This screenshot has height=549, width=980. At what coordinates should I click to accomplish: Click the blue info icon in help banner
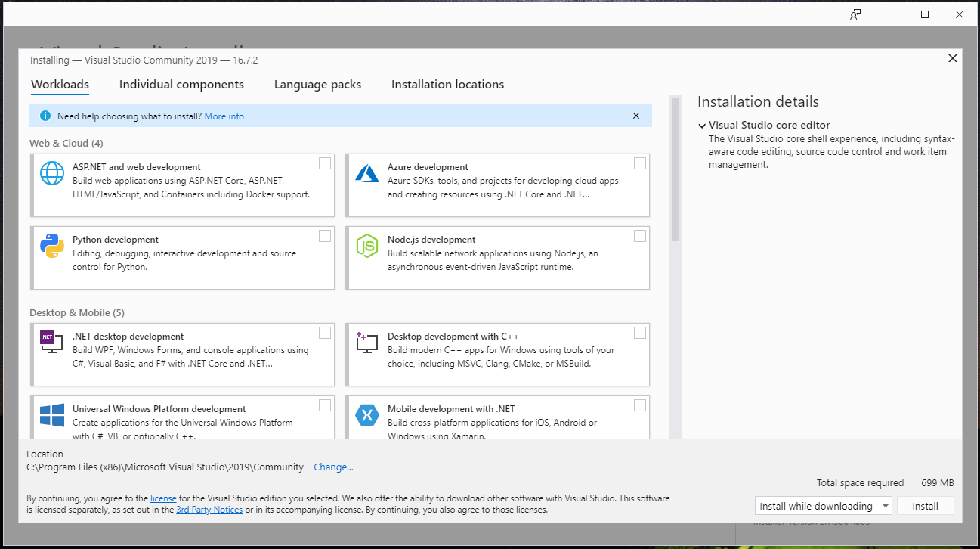coord(45,116)
